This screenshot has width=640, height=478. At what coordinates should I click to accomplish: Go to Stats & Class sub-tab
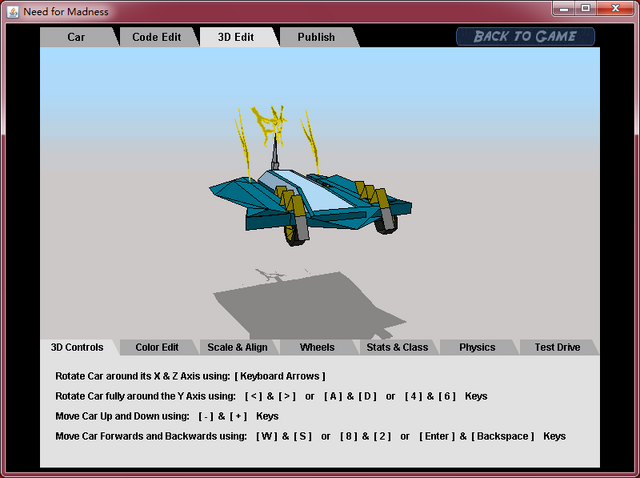[397, 347]
